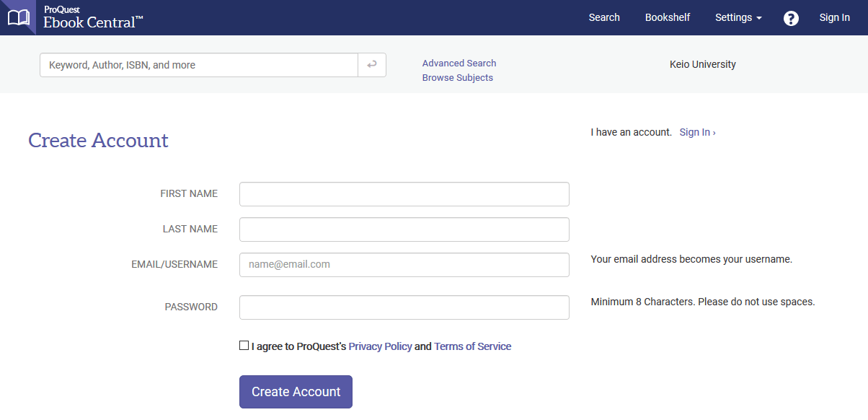The height and width of the screenshot is (420, 868).
Task: Follow the Sign In link near 'I have an account'
Action: [696, 132]
